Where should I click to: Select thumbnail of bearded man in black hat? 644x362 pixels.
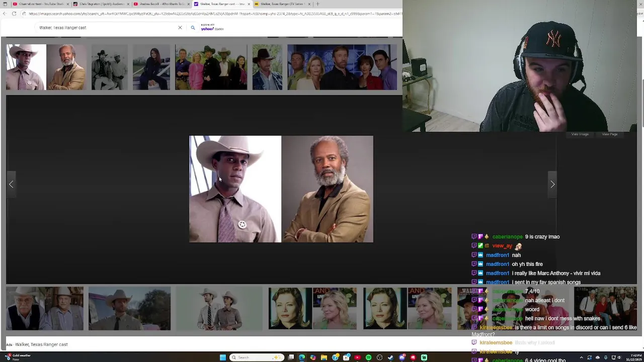point(267,67)
